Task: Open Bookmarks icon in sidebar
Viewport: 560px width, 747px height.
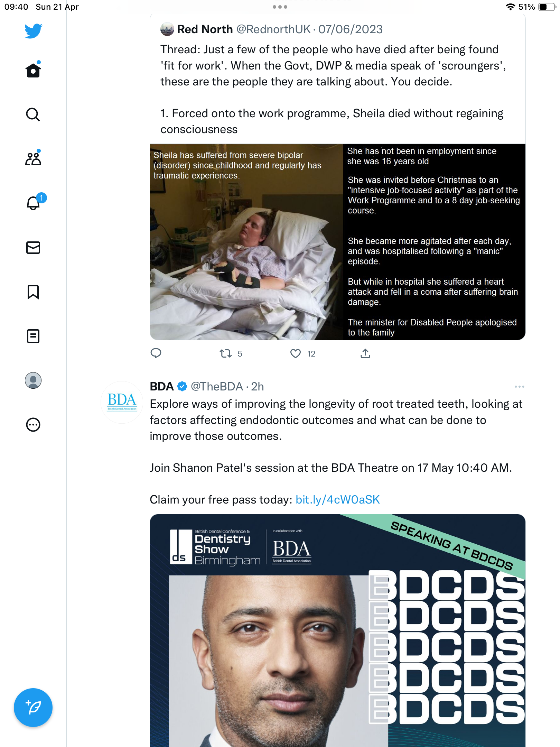Action: tap(33, 292)
